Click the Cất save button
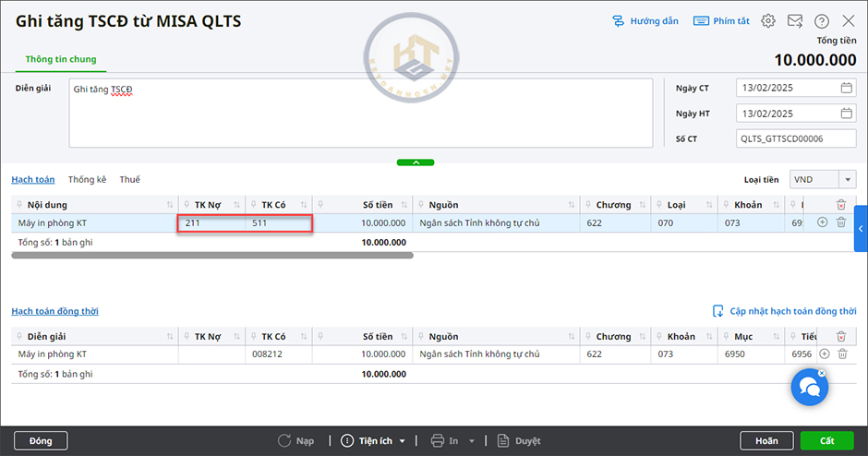 pos(826,440)
